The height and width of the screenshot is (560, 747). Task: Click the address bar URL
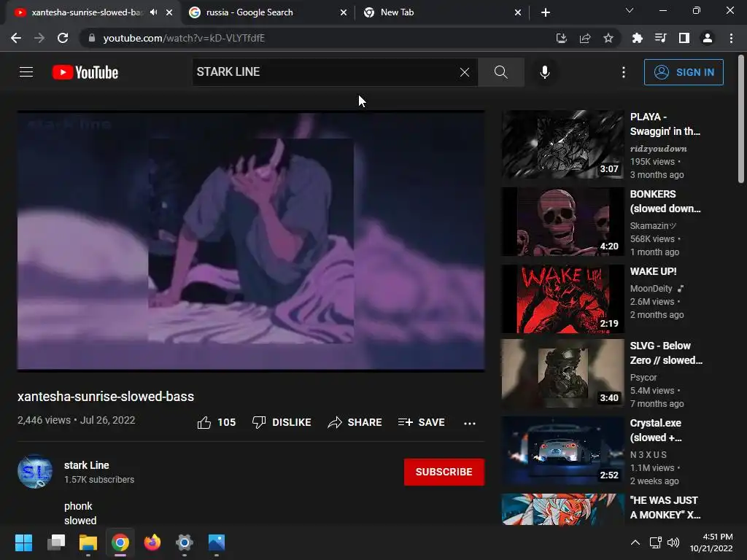184,38
